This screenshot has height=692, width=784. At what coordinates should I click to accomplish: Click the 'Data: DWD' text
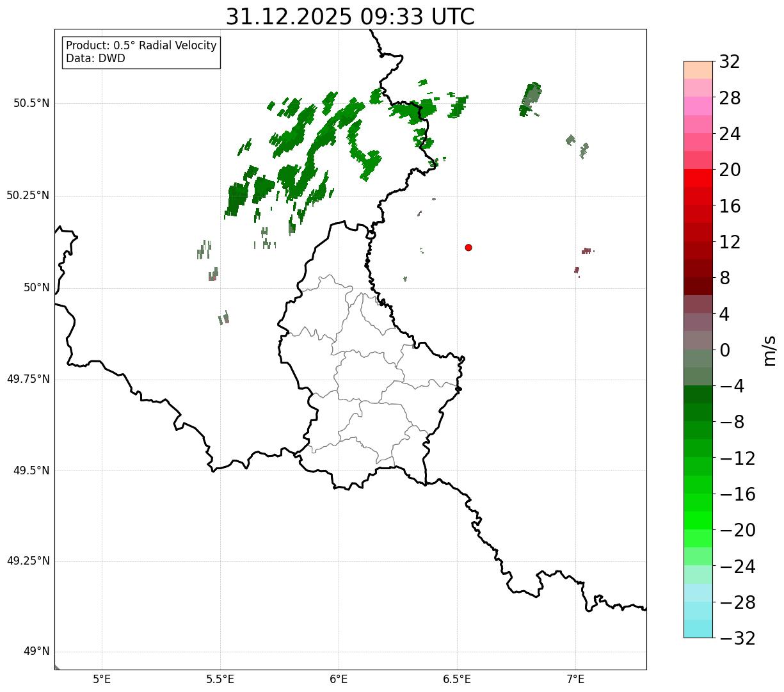pyautogui.click(x=95, y=58)
